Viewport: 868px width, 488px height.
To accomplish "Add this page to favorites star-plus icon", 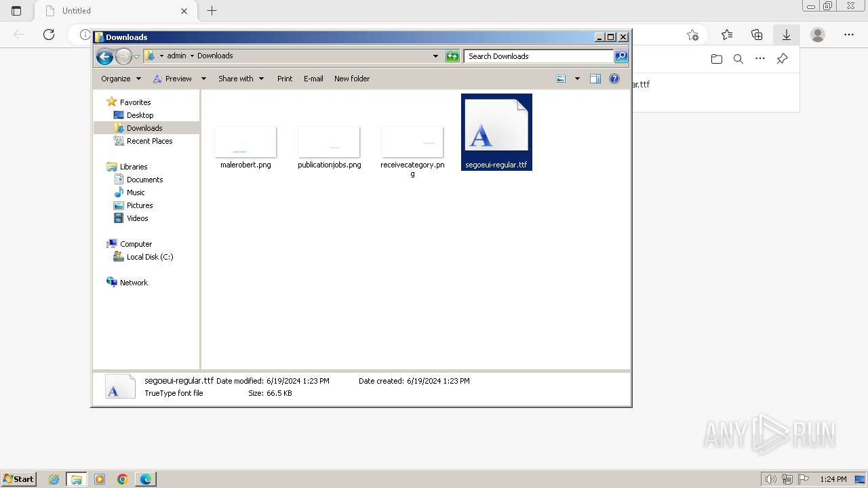I will point(692,35).
